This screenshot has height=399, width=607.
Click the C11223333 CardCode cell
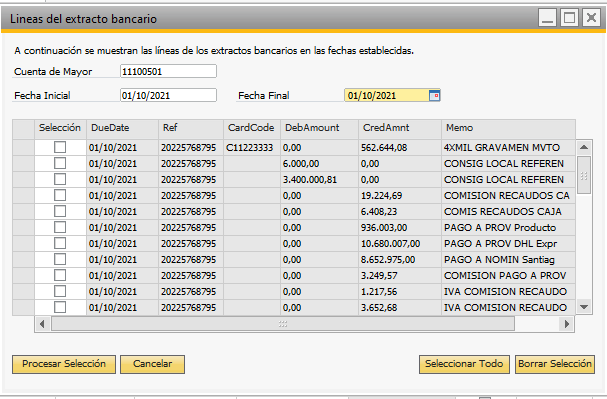(252, 147)
